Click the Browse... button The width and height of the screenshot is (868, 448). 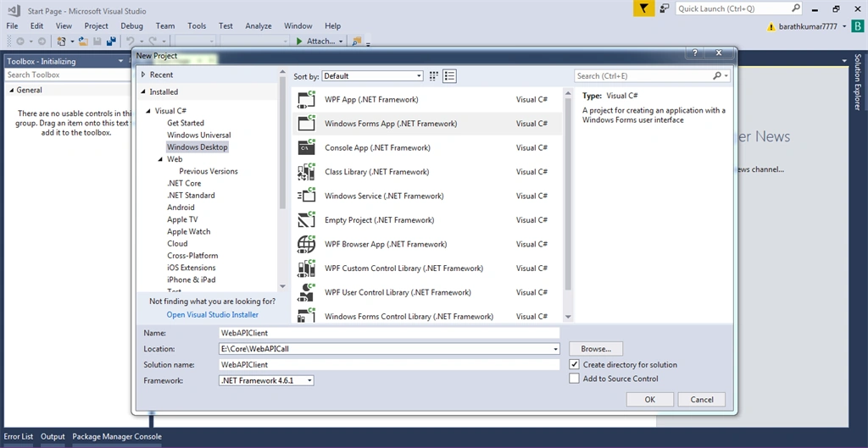(596, 349)
